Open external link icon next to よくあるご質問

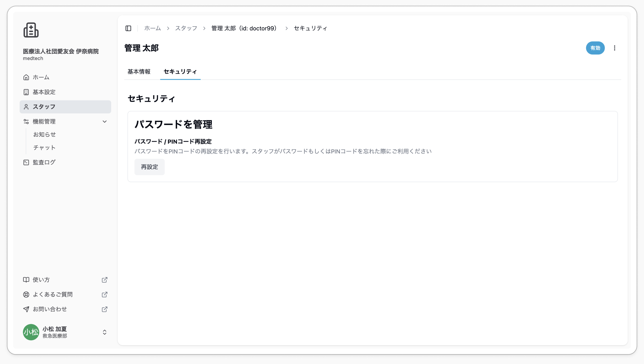point(104,295)
